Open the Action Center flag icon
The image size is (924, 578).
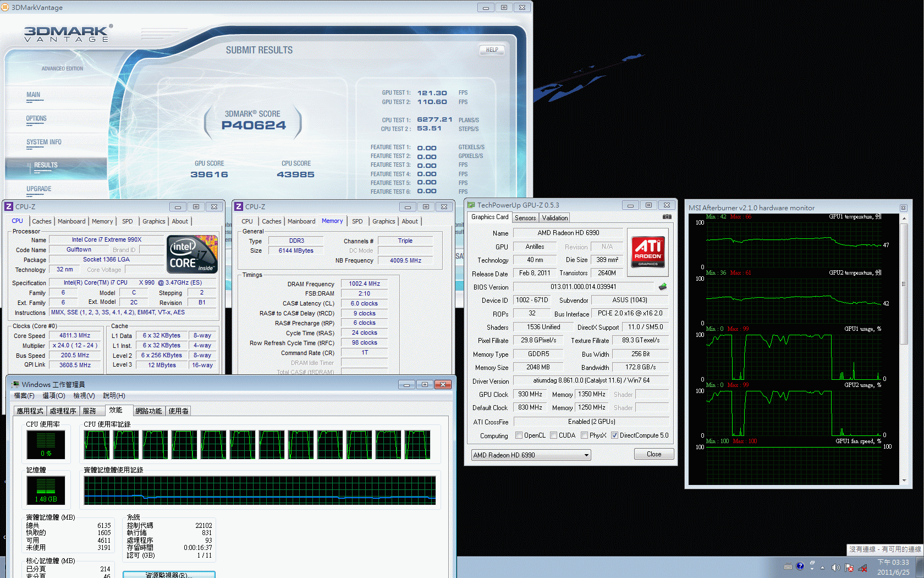[x=849, y=568]
